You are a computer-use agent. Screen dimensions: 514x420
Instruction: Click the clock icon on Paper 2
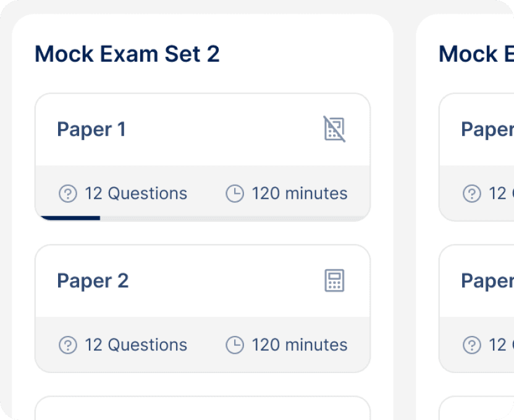tap(235, 345)
